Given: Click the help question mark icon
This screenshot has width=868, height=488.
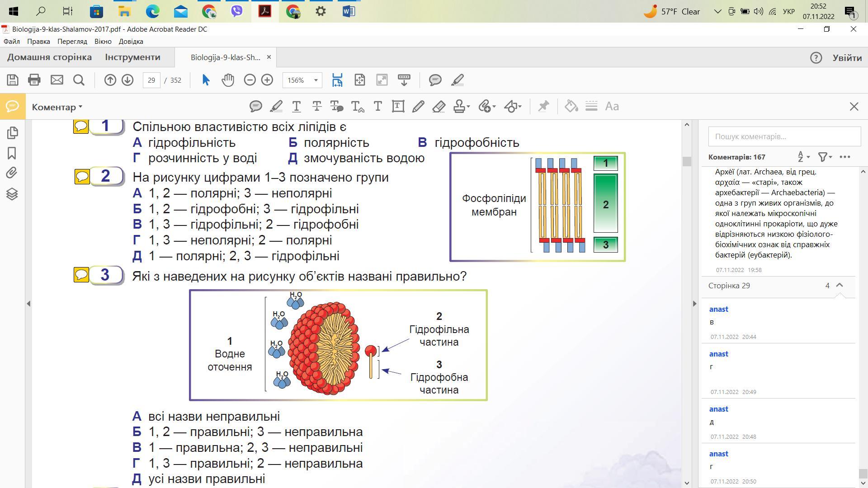Looking at the screenshot, I should click(x=816, y=58).
